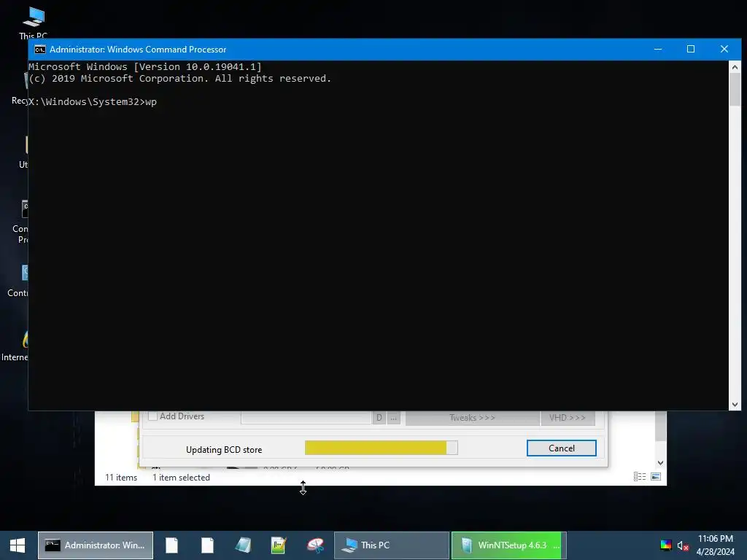Click the '11 items' status bar text
This screenshot has width=747, height=560.
[121, 478]
